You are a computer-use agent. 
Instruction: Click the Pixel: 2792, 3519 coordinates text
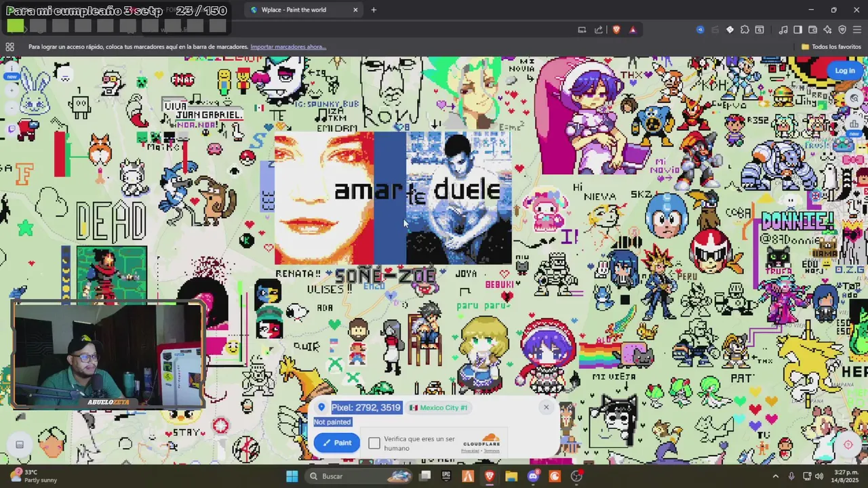coord(366,407)
